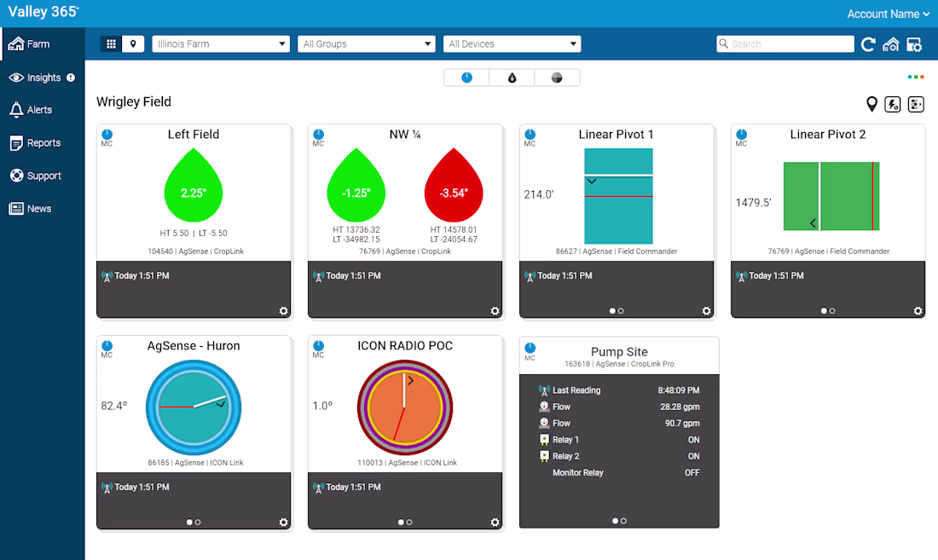Open AgSense - Huron settings gear
This screenshot has width=938, height=560.
coord(284,522)
